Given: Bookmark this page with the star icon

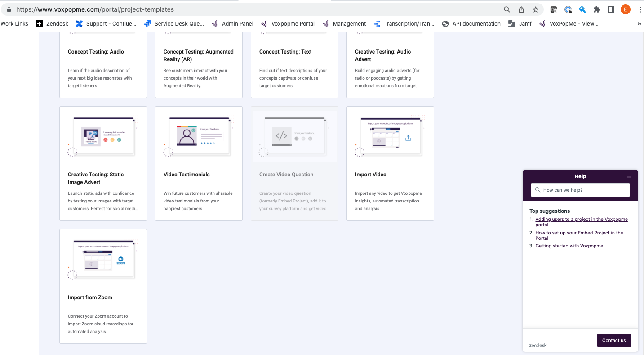Looking at the screenshot, I should coord(536,9).
